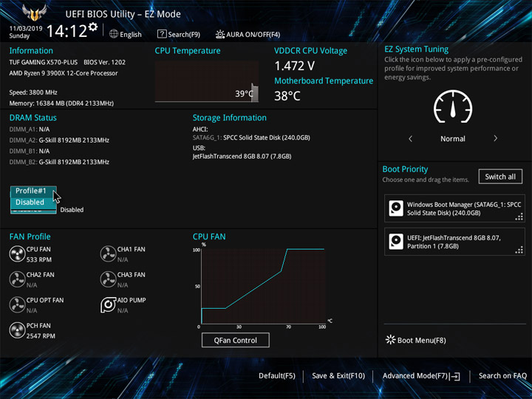The image size is (532, 399).
Task: Switch to Advanced Mode(F7)
Action: (421, 376)
